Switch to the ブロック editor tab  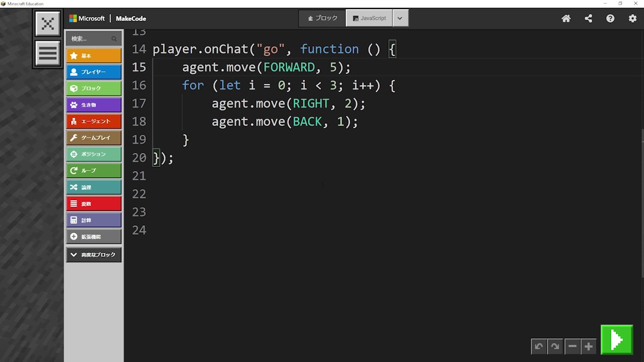point(323,18)
